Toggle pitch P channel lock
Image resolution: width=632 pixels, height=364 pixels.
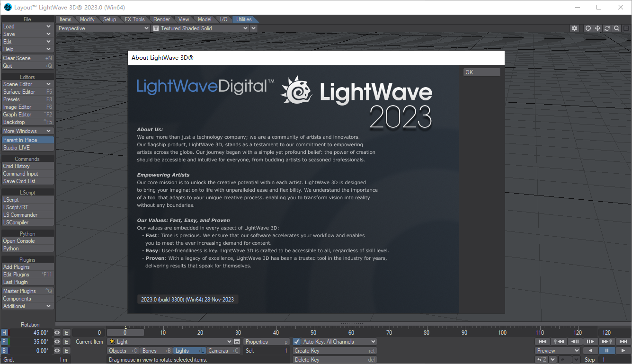click(4, 342)
